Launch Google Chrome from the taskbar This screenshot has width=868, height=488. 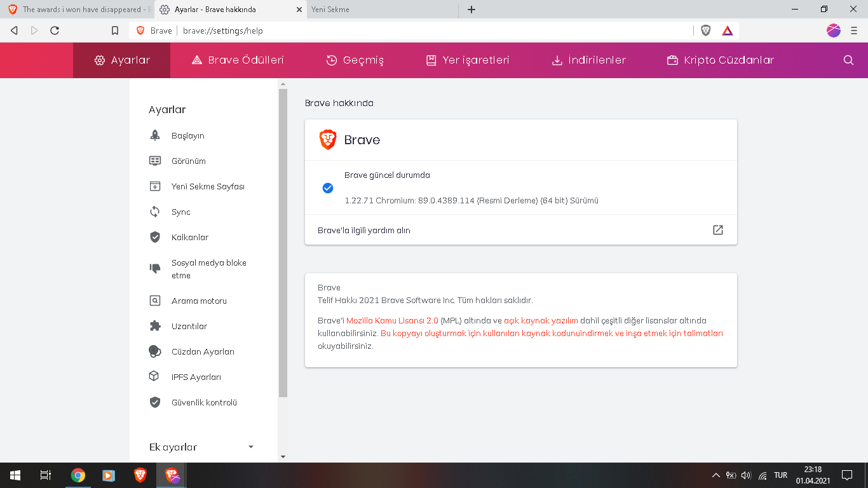click(x=78, y=475)
